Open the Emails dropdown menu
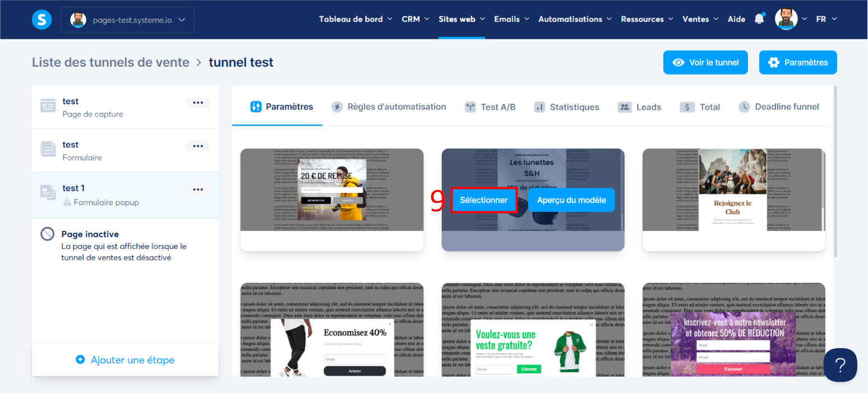868x393 pixels. (511, 19)
